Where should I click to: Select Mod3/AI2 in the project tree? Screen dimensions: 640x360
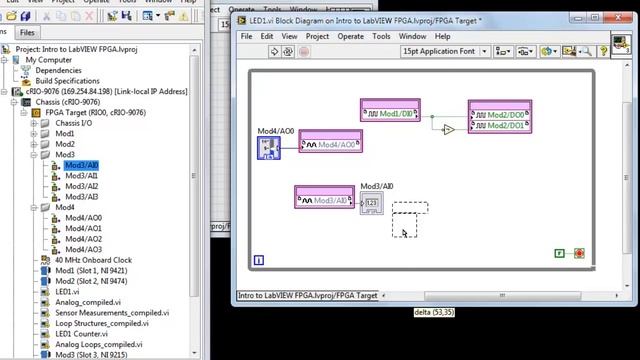coord(82,187)
